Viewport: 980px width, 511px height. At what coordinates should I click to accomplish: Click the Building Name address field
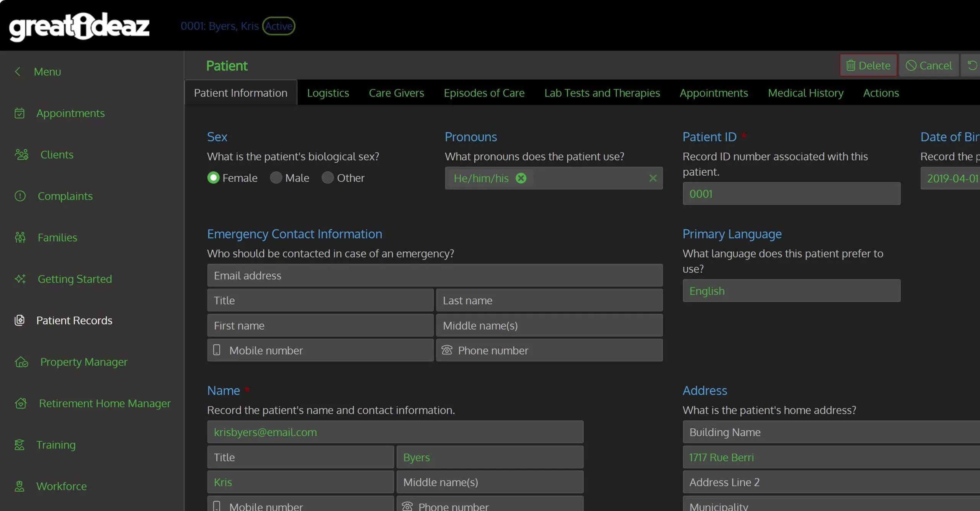point(831,432)
